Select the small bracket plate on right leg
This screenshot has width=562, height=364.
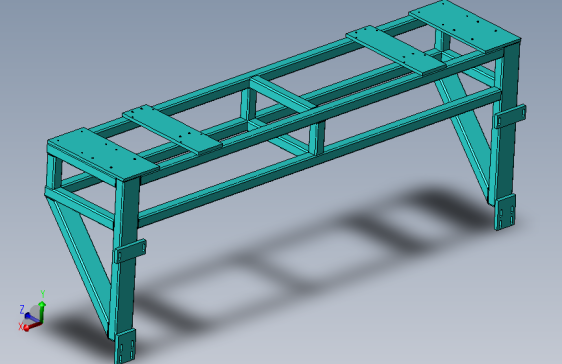pos(510,116)
